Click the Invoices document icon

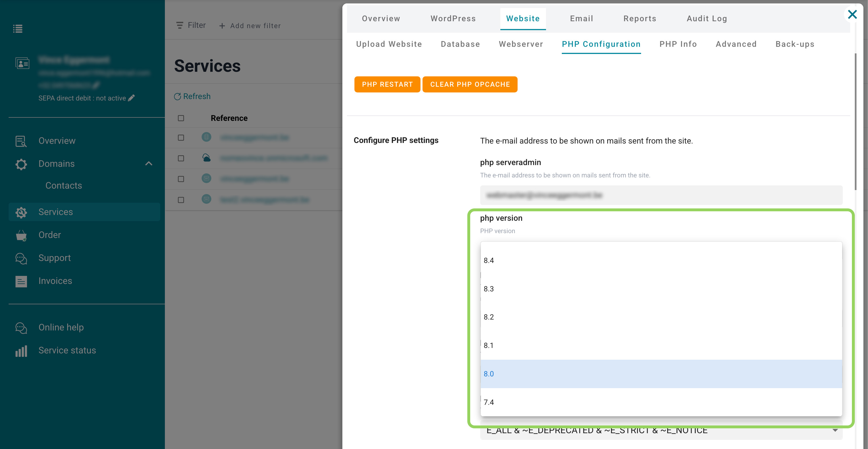tap(21, 281)
